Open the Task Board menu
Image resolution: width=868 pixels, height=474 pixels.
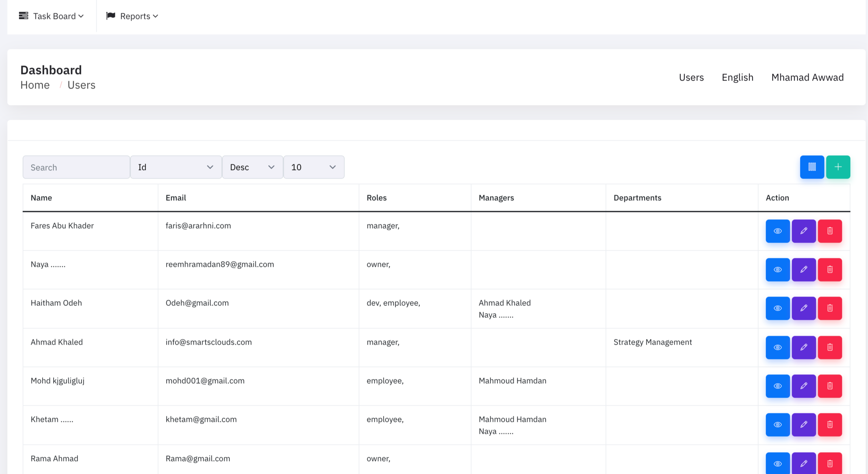point(50,16)
